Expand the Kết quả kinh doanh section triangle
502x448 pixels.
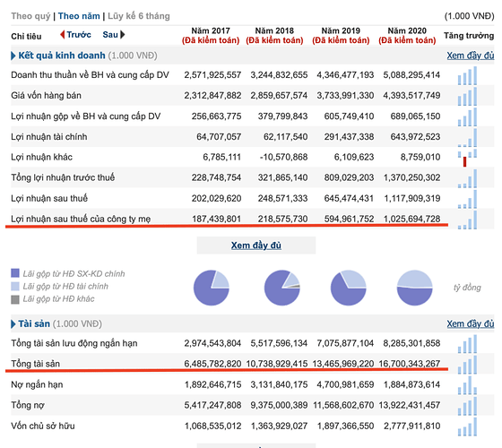click(13, 56)
